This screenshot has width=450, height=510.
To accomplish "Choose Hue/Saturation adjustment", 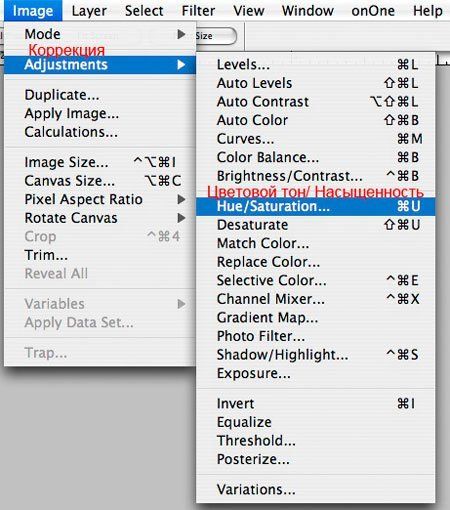I will coord(315,206).
